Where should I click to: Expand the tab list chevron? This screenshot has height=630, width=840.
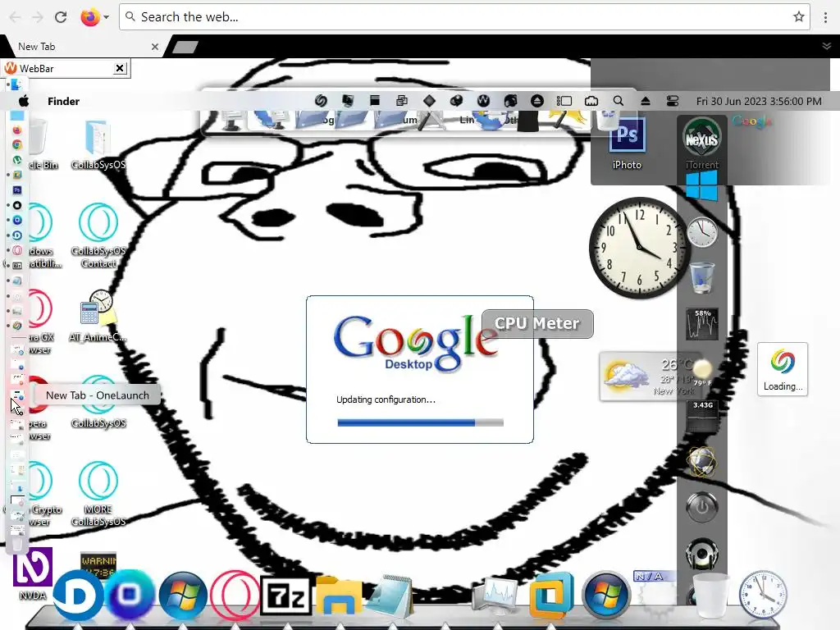point(827,47)
